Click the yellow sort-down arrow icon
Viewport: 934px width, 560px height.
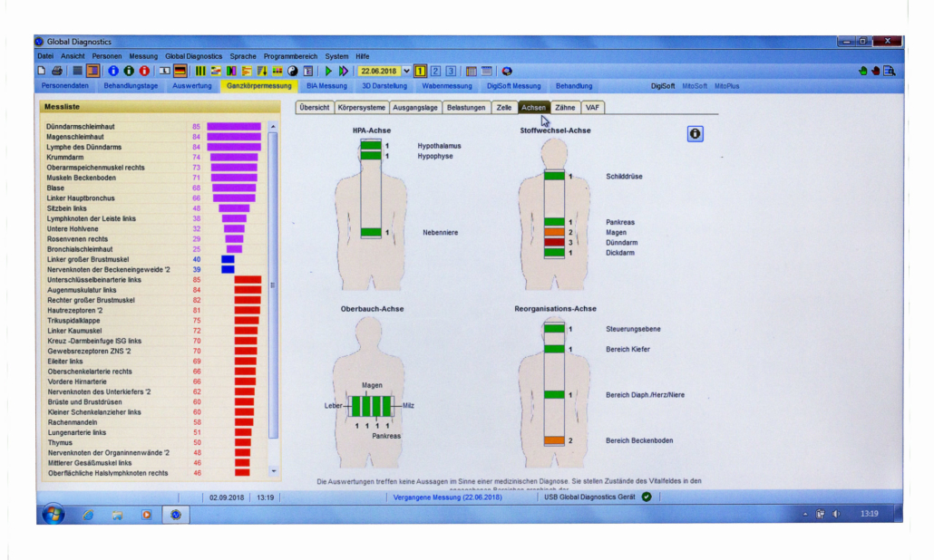[x=261, y=71]
